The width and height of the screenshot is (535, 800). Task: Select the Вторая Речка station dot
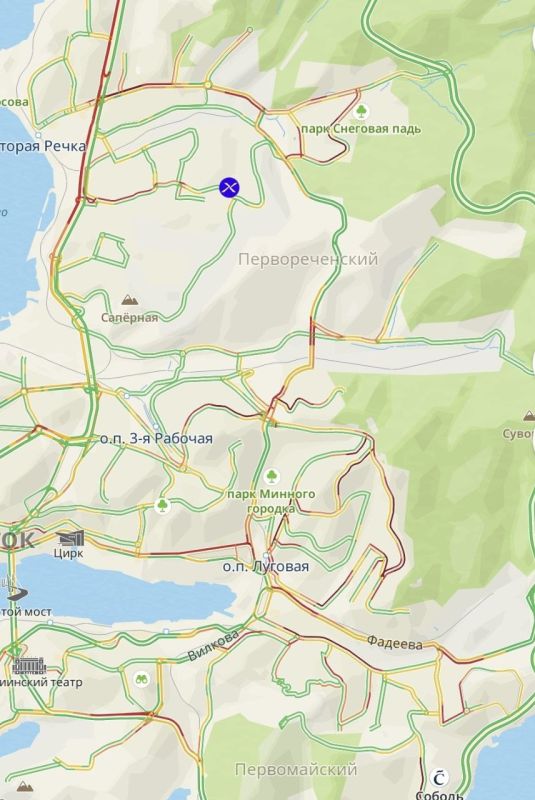[x=39, y=136]
